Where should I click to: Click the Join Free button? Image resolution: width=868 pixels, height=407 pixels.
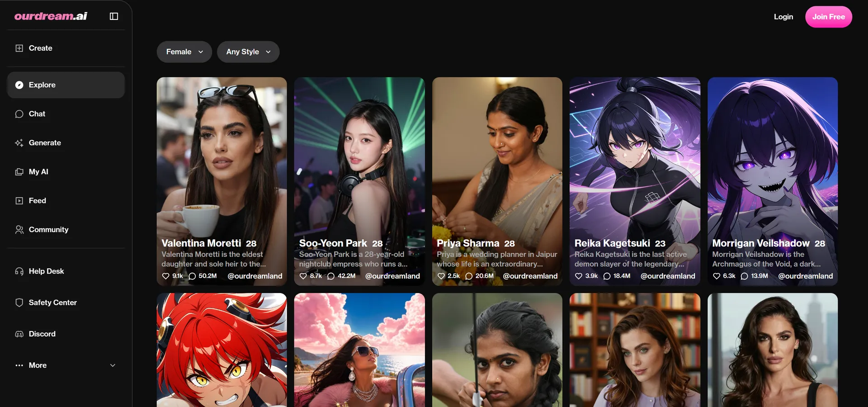coord(829,17)
